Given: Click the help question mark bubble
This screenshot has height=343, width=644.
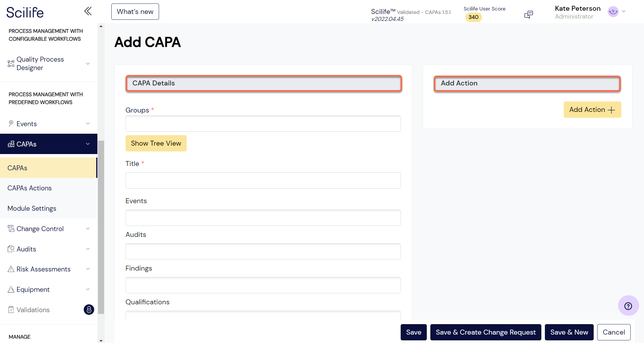Looking at the screenshot, I should pyautogui.click(x=628, y=306).
